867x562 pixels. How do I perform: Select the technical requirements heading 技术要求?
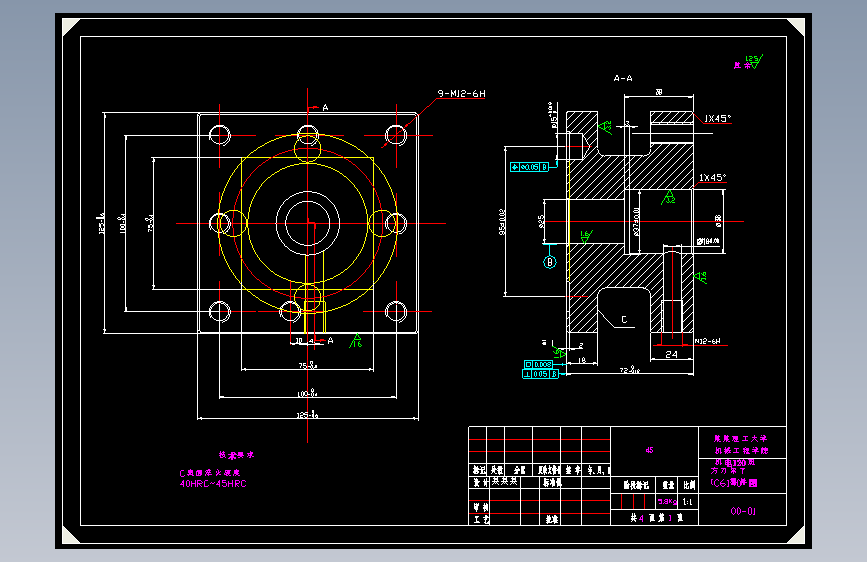tap(236, 455)
